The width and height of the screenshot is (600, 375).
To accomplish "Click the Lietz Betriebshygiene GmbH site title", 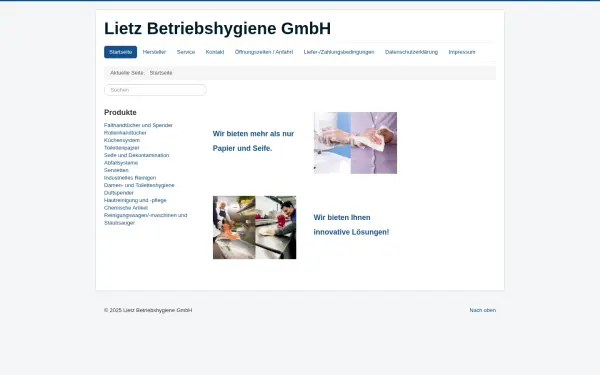I will tap(217, 28).
